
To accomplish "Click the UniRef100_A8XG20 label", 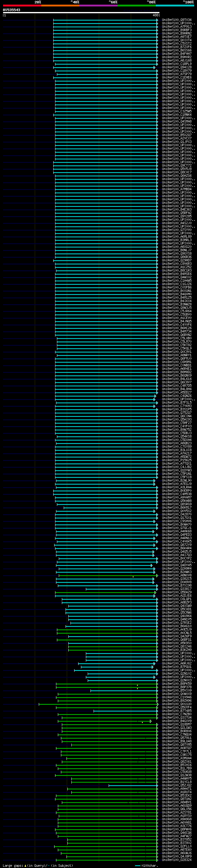I will point(177,247).
